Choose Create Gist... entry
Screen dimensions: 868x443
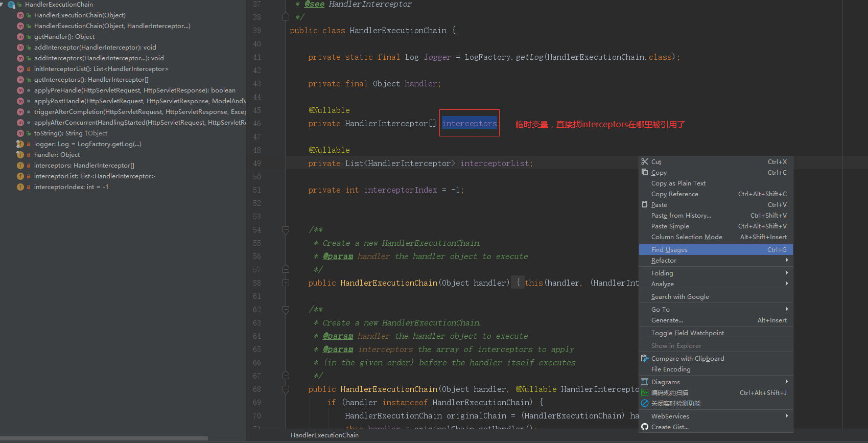tap(716, 427)
